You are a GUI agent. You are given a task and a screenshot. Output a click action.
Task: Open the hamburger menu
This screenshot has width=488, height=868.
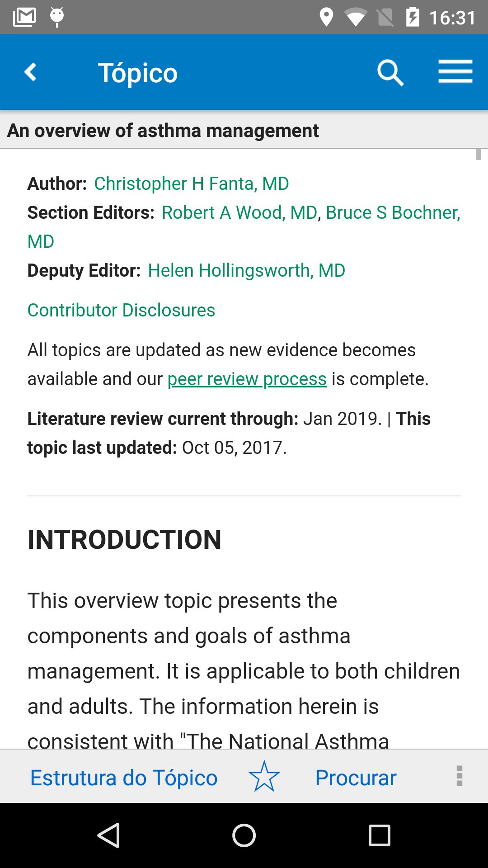[455, 71]
